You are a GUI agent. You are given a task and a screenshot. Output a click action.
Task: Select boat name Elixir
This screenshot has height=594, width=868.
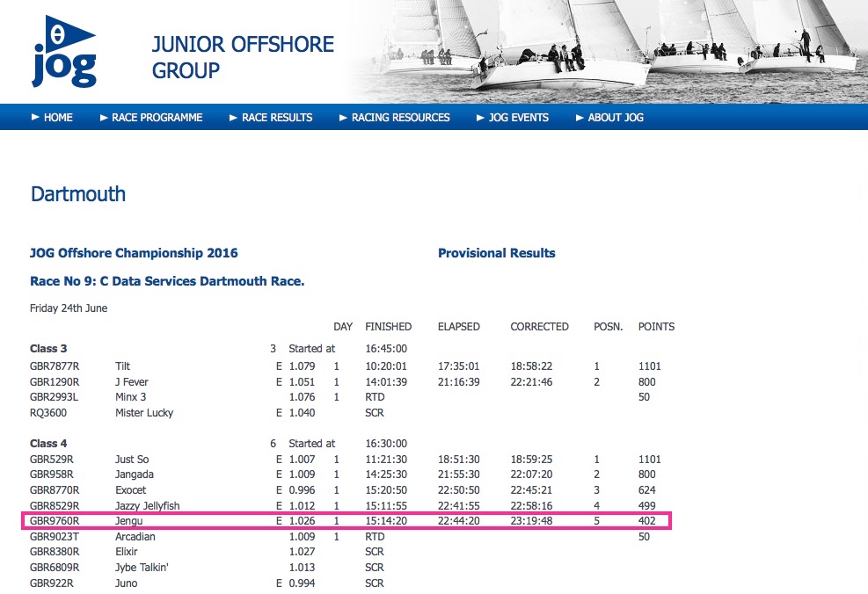pyautogui.click(x=127, y=552)
